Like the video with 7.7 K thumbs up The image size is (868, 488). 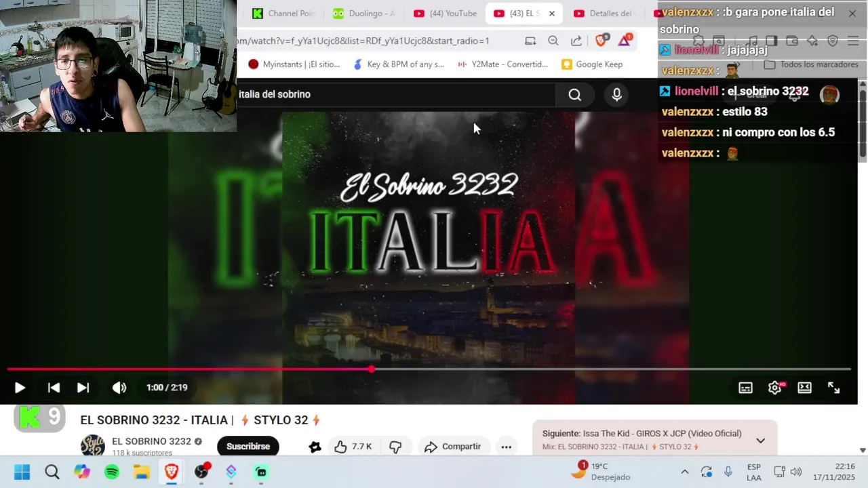pos(353,447)
